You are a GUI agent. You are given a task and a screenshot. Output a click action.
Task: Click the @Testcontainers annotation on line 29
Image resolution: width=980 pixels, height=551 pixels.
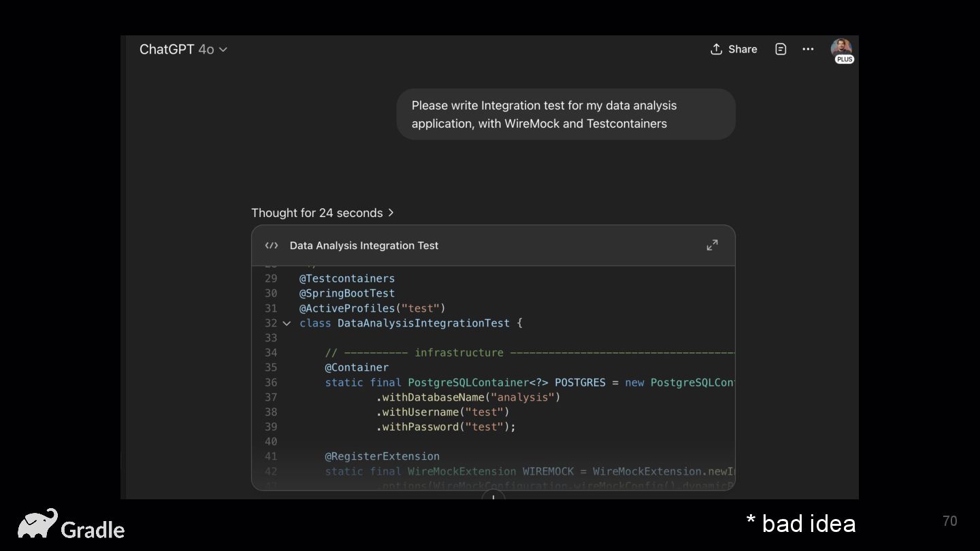point(347,278)
